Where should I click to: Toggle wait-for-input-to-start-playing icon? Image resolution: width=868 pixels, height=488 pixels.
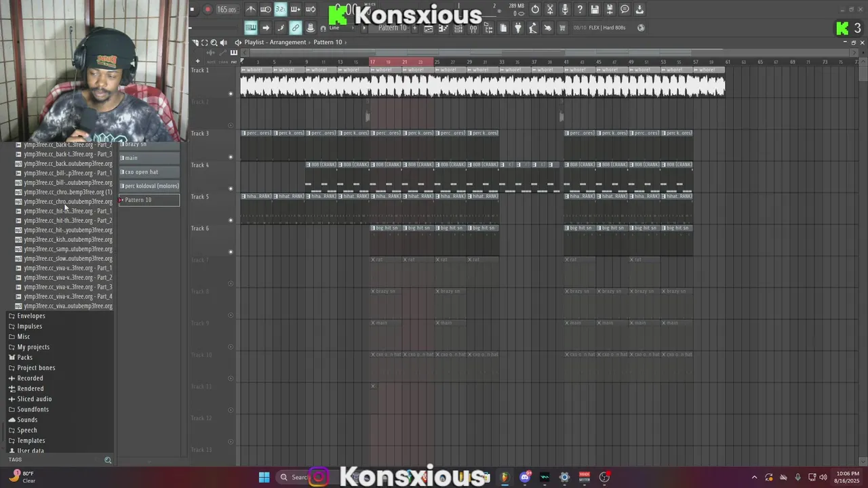266,9
